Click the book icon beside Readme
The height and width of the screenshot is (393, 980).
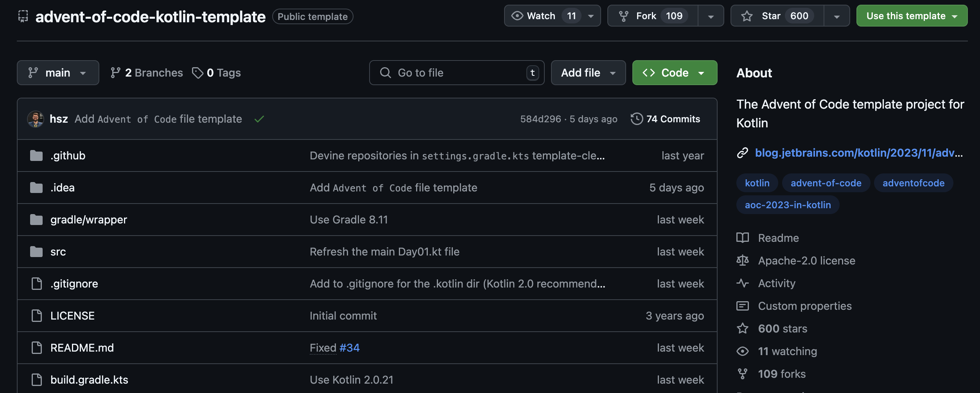point(742,238)
